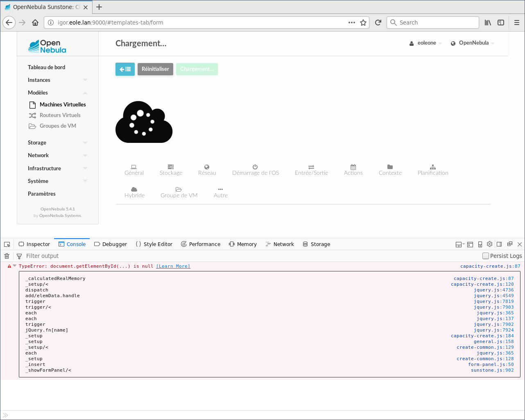Screen dimensions: 525x420
Task: Collapse the Modèles sidebar section
Action: click(85, 93)
